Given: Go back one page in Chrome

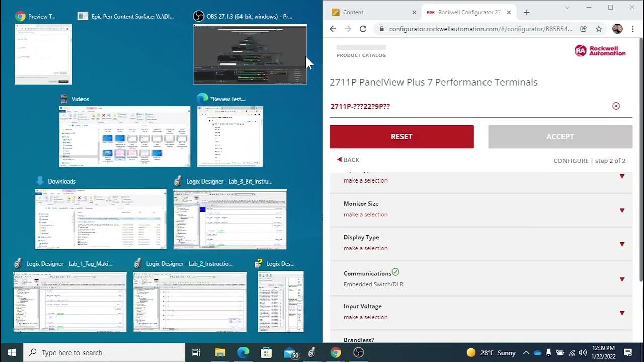Looking at the screenshot, I should click(x=333, y=29).
